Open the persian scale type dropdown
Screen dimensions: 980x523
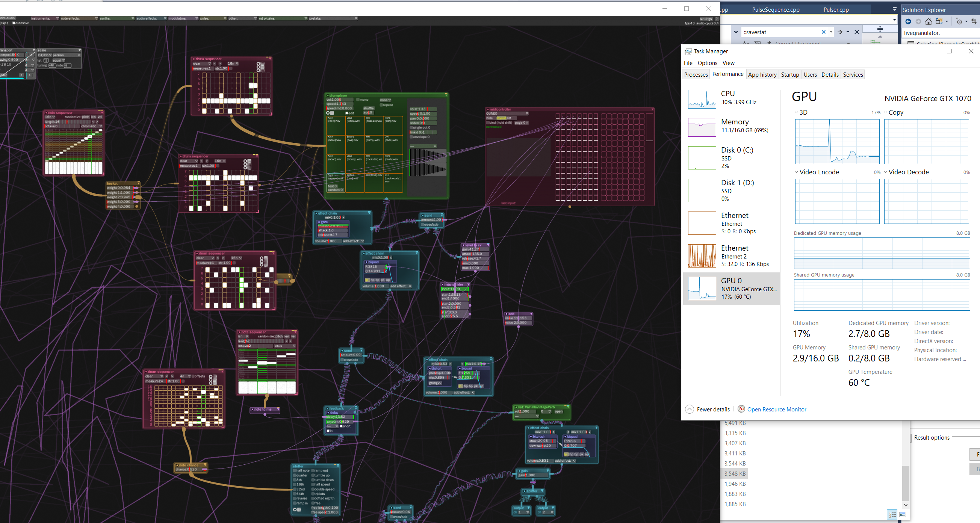point(66,55)
